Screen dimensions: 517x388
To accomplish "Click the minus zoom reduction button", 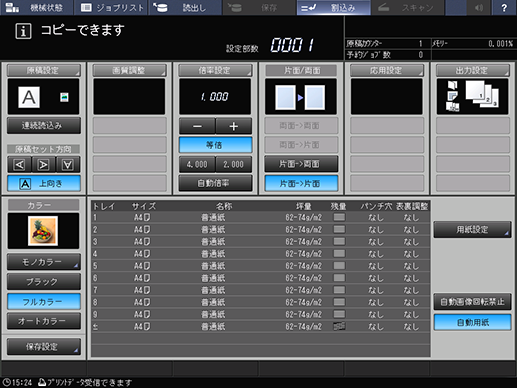I will click(x=197, y=126).
